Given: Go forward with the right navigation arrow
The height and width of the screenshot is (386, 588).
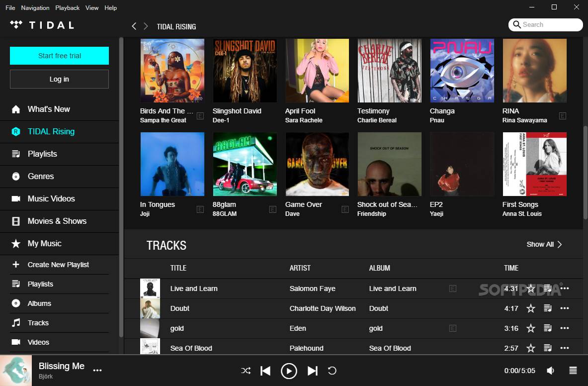Looking at the screenshot, I should [x=146, y=26].
